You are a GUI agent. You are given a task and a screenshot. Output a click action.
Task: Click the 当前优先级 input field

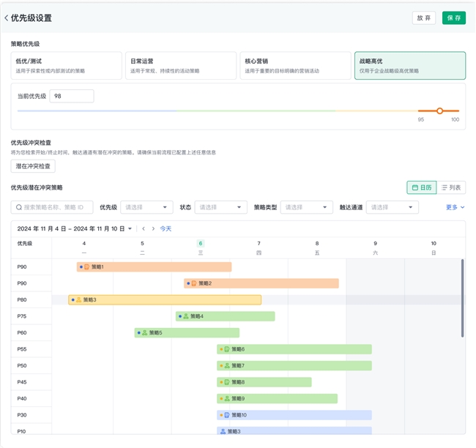click(x=71, y=96)
